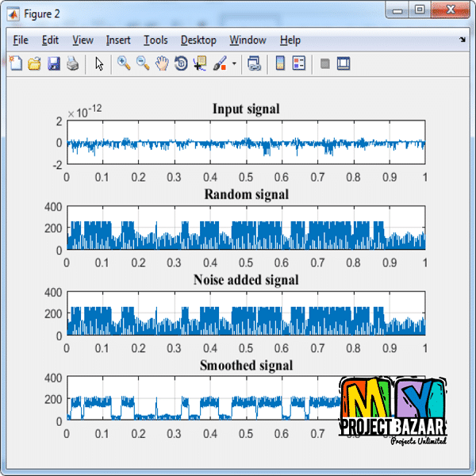Open the Edit menu
476x476 pixels.
(x=50, y=40)
